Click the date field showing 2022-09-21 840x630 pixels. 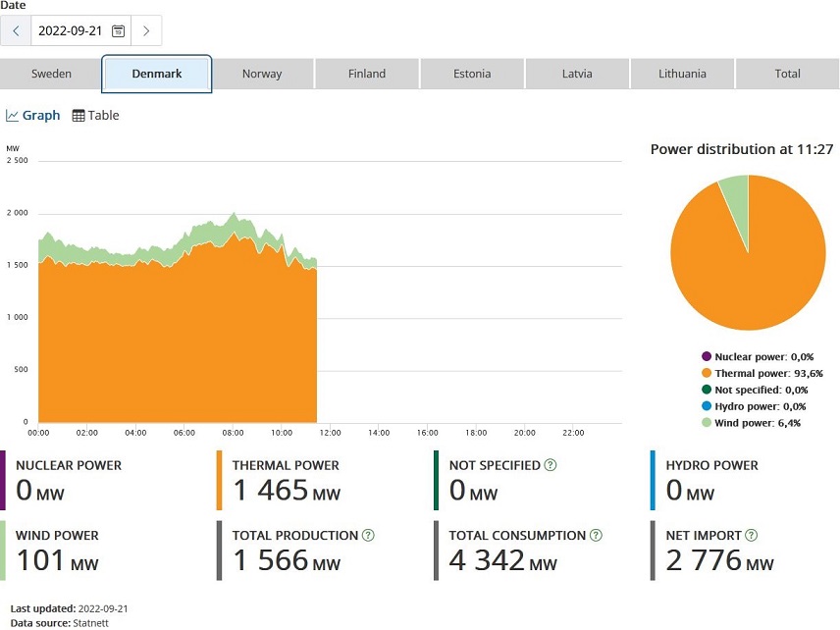coord(80,31)
